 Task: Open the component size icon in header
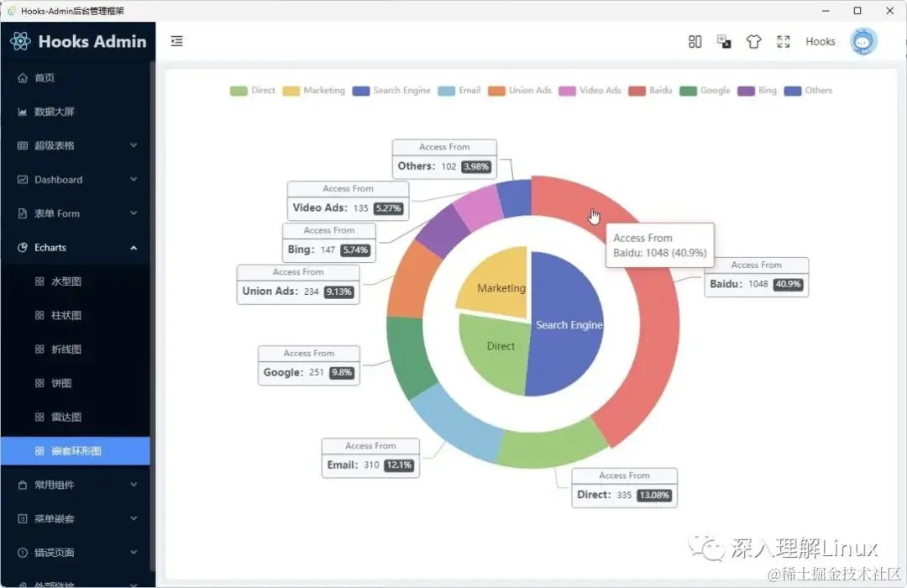pos(695,42)
